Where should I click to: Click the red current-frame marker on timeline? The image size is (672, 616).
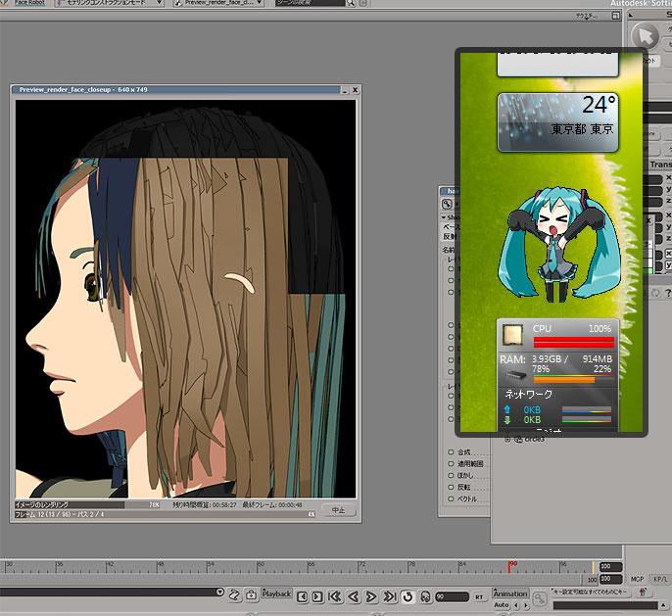[x=510, y=567]
